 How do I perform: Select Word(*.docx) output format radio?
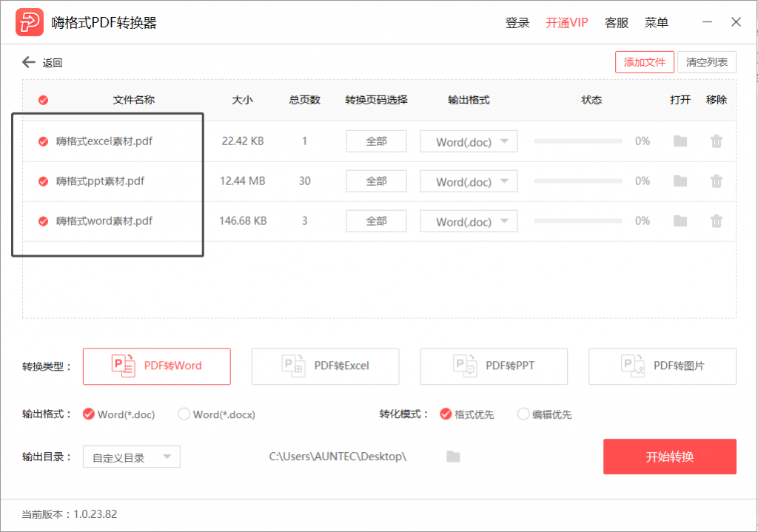[184, 414]
